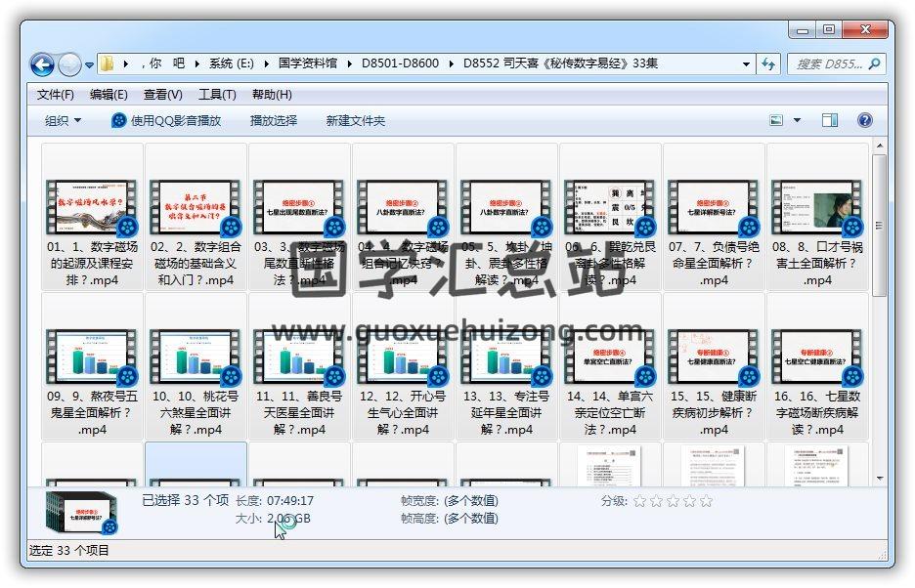Toggle the preview pane icon

pos(830,120)
